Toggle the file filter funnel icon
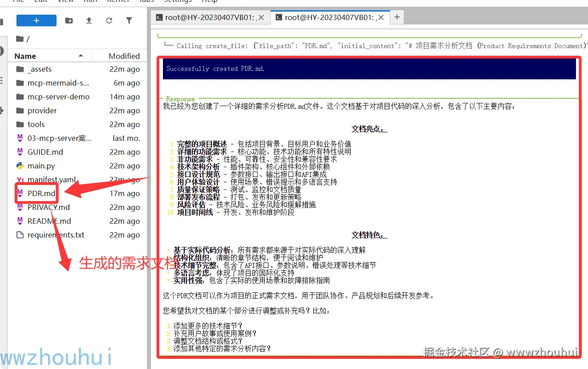 tap(129, 20)
